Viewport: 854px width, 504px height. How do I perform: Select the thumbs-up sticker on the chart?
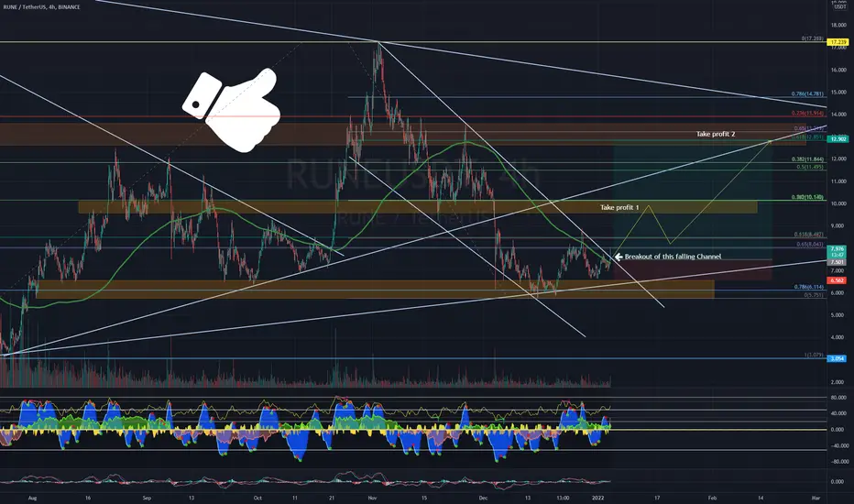(x=232, y=110)
